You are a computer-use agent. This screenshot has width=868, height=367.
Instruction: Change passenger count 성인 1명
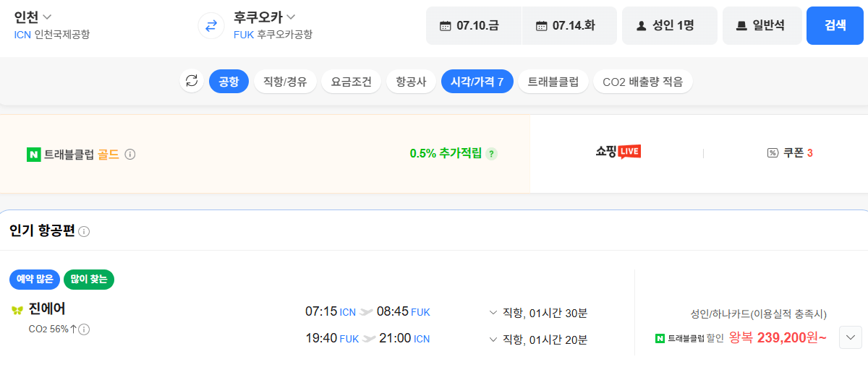click(x=670, y=26)
